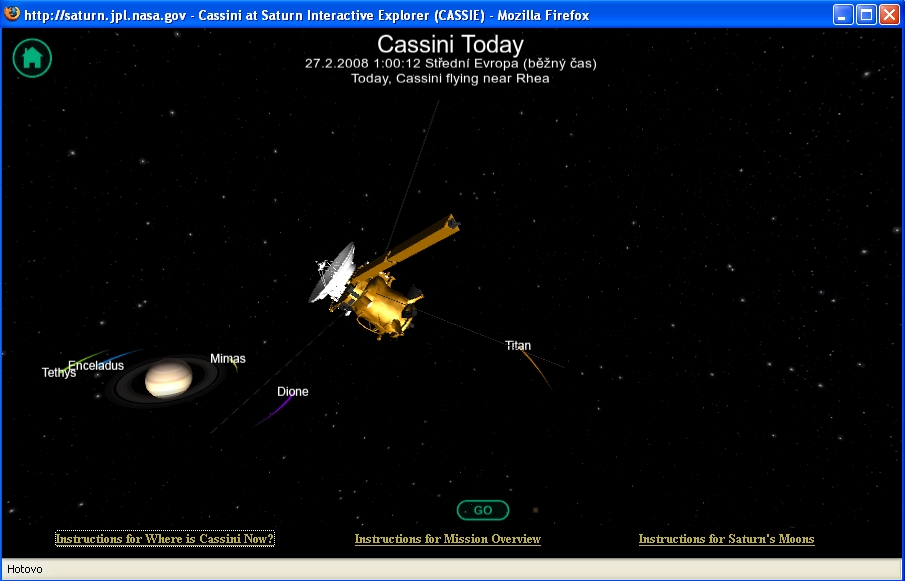The height and width of the screenshot is (581, 905).
Task: Select the Mimas moon label
Action: 227,359
